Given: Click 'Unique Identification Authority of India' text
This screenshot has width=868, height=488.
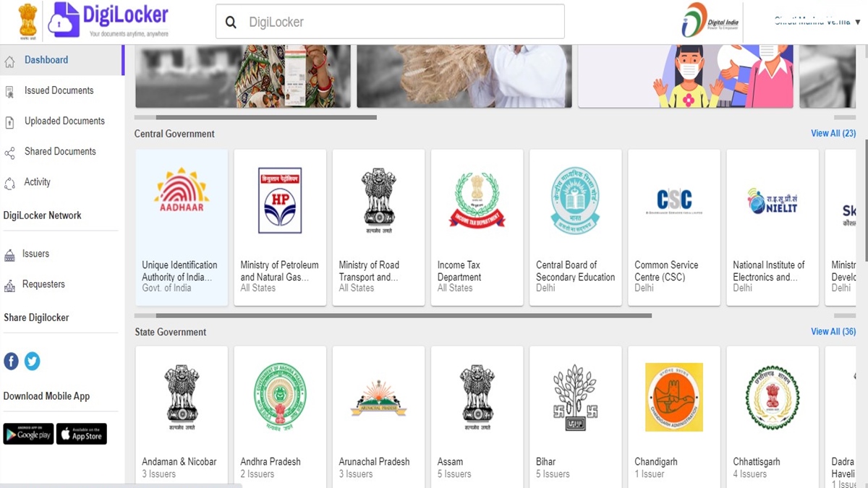Looking at the screenshot, I should 179,271.
